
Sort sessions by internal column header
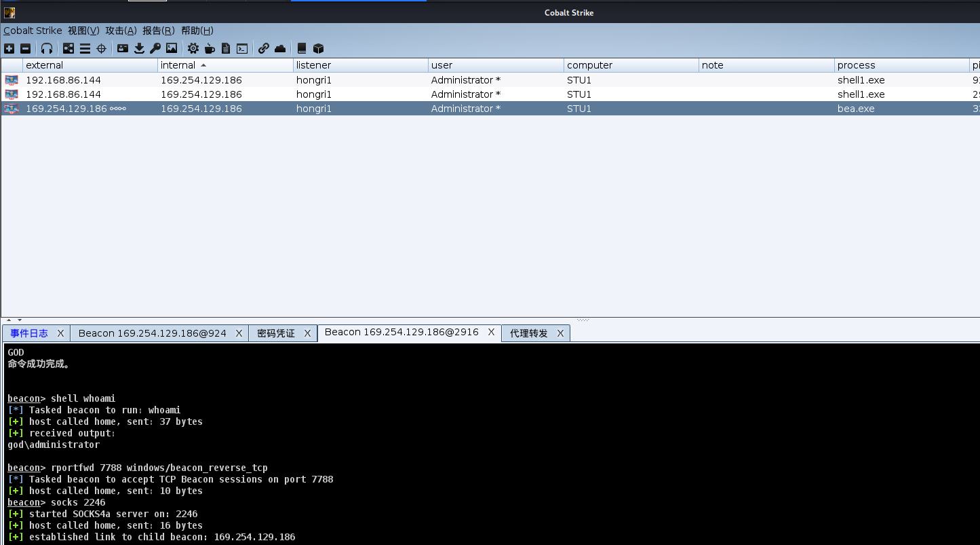[x=226, y=65]
